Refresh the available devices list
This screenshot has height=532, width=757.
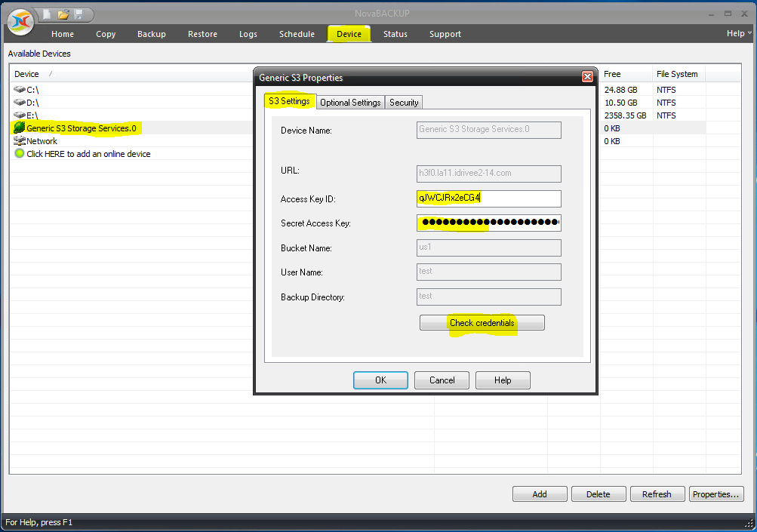click(657, 494)
